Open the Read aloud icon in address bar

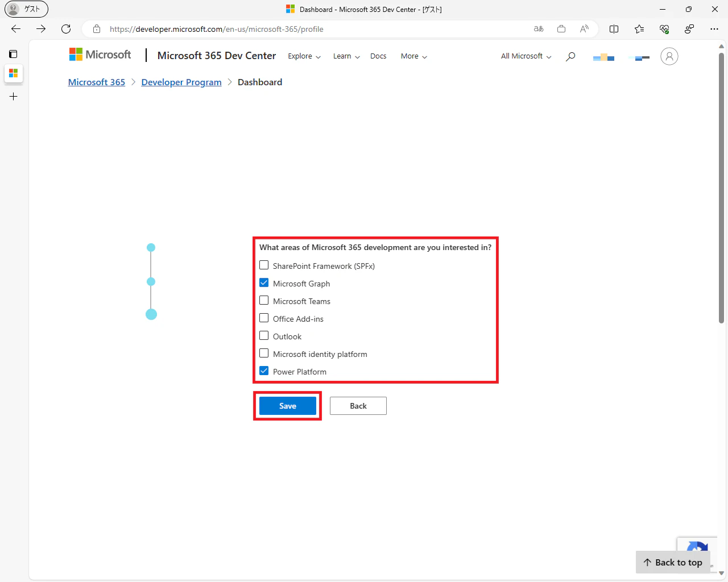(x=584, y=29)
